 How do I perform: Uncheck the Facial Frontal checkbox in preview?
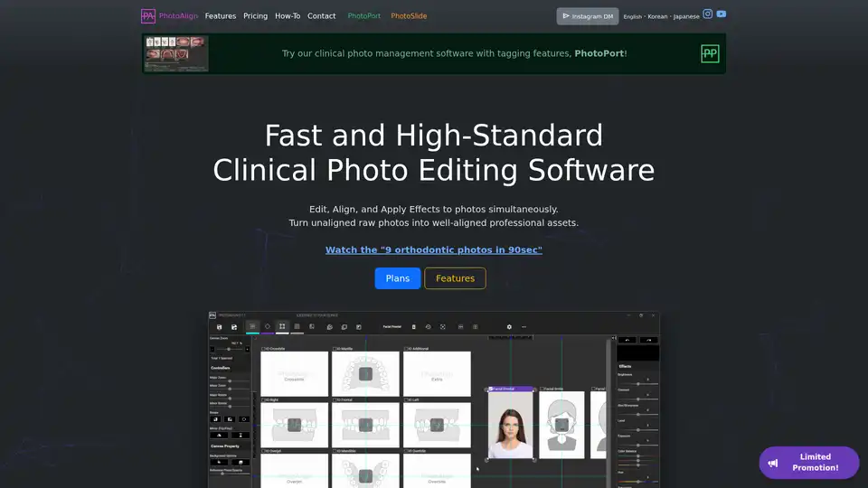[x=490, y=389]
